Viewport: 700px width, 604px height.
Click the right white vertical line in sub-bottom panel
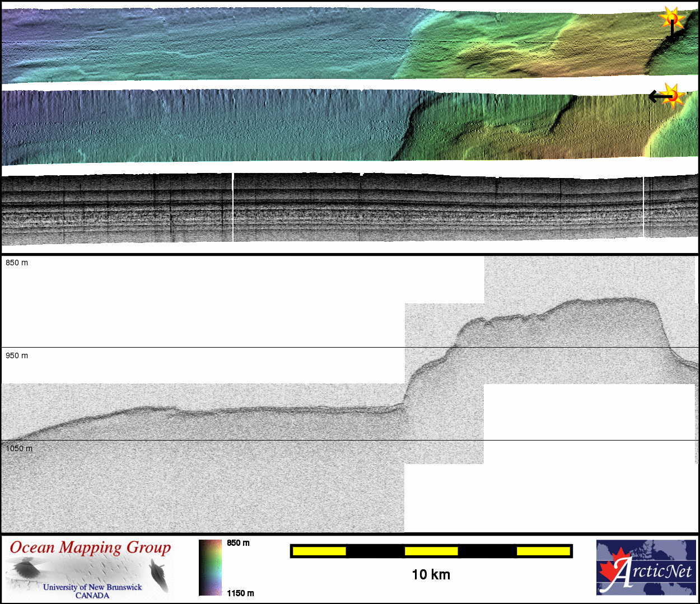click(x=643, y=207)
